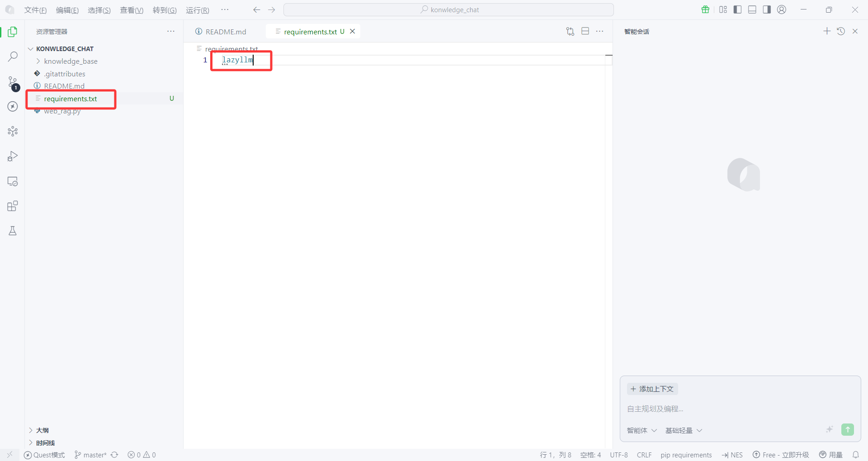Go forward with the right arrow
Viewport: 868px width, 461px height.
(272, 9)
